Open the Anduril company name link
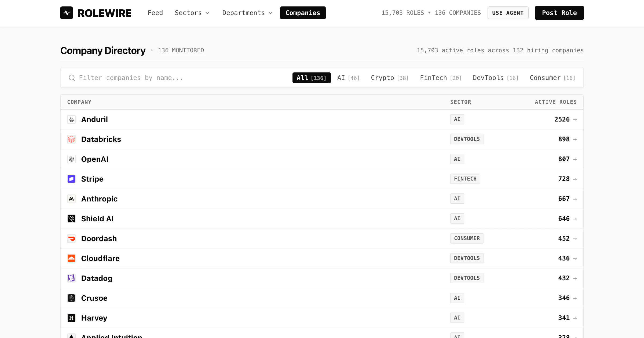644x338 pixels. 94,119
